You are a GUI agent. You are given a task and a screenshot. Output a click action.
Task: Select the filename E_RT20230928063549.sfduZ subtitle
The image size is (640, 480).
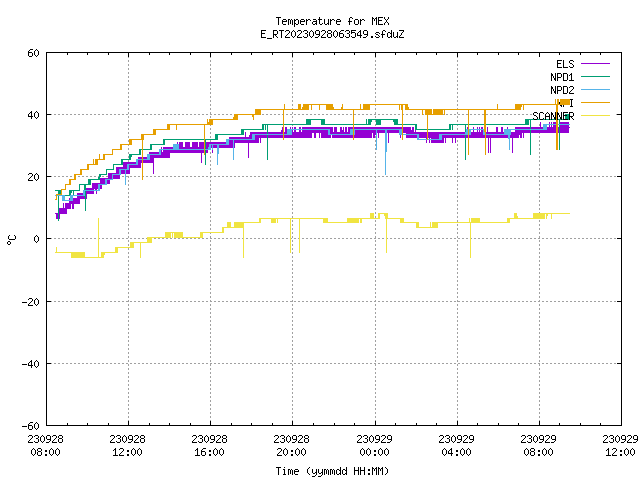click(332, 34)
